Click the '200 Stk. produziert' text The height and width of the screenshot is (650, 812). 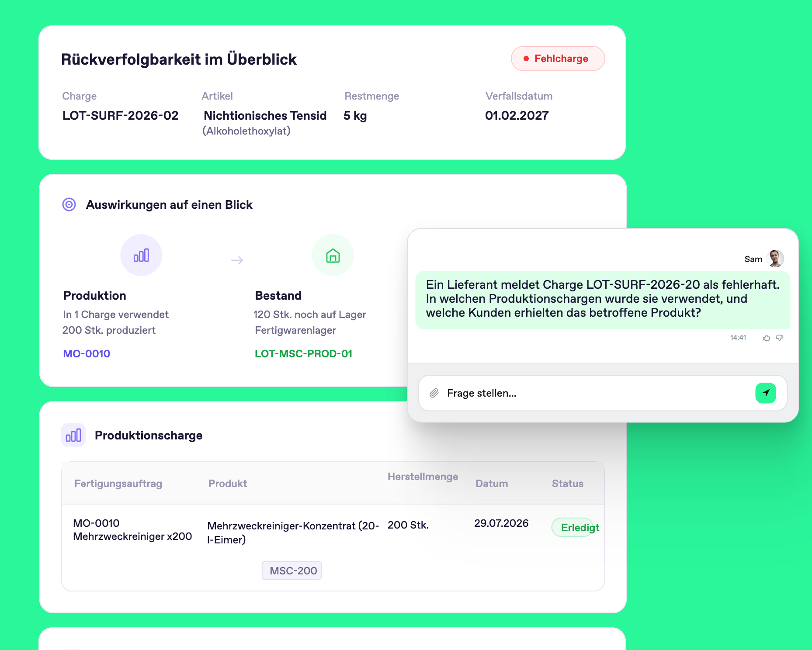coord(109,330)
